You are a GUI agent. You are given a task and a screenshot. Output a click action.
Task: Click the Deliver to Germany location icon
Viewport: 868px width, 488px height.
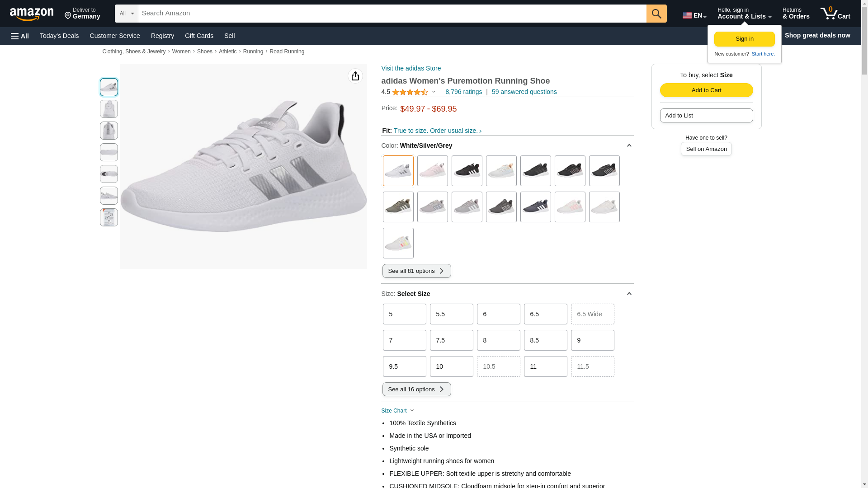click(x=68, y=16)
